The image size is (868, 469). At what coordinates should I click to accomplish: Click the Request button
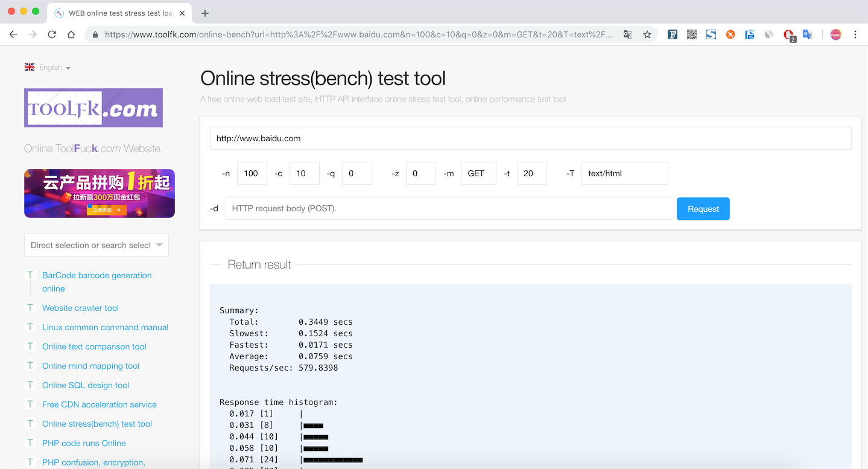(x=703, y=209)
